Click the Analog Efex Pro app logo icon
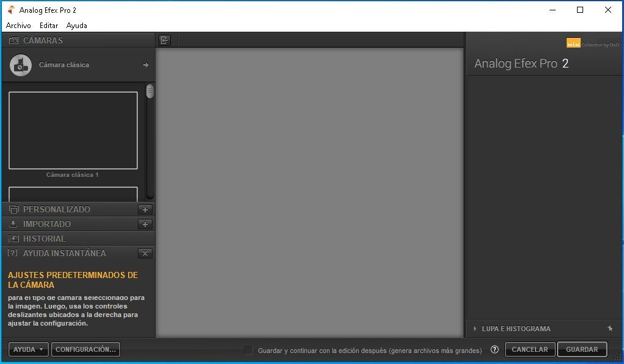This screenshot has width=624, height=364. tap(11, 10)
